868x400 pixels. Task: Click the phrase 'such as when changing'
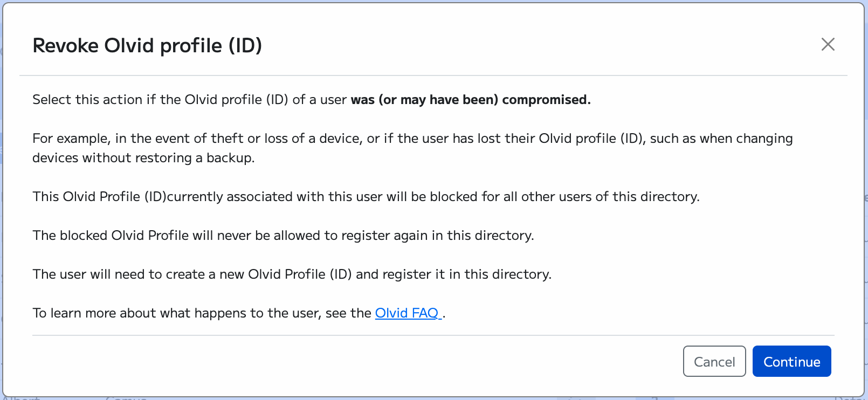(x=721, y=139)
